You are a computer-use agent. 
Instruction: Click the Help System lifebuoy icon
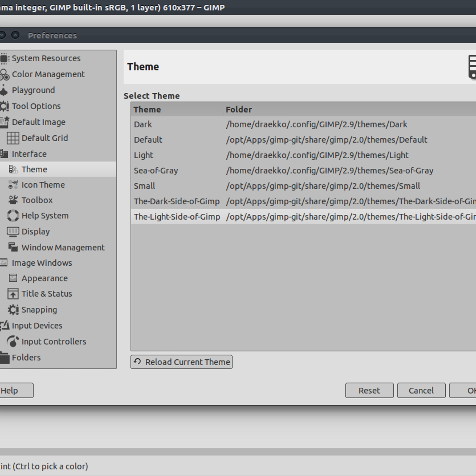point(13,216)
